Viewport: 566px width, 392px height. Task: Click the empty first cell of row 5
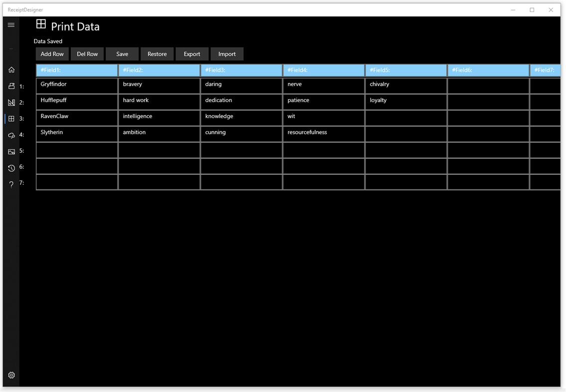pyautogui.click(x=76, y=149)
